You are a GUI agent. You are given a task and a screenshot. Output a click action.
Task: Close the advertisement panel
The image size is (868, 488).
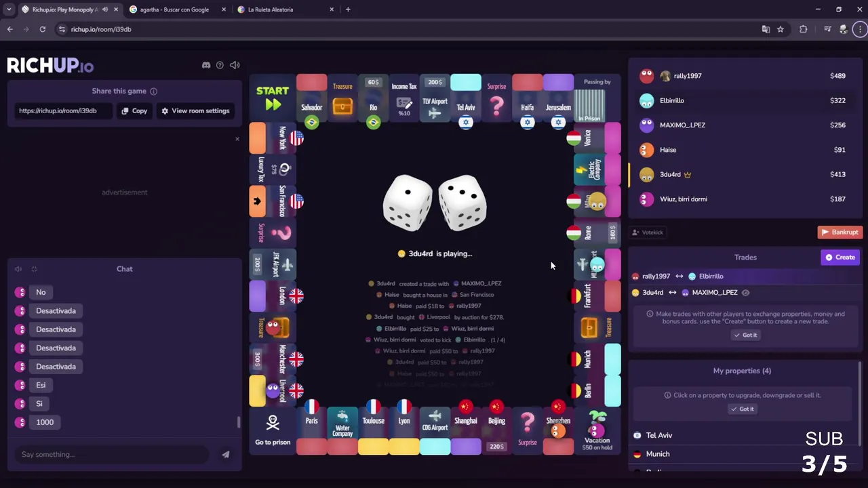click(x=237, y=139)
